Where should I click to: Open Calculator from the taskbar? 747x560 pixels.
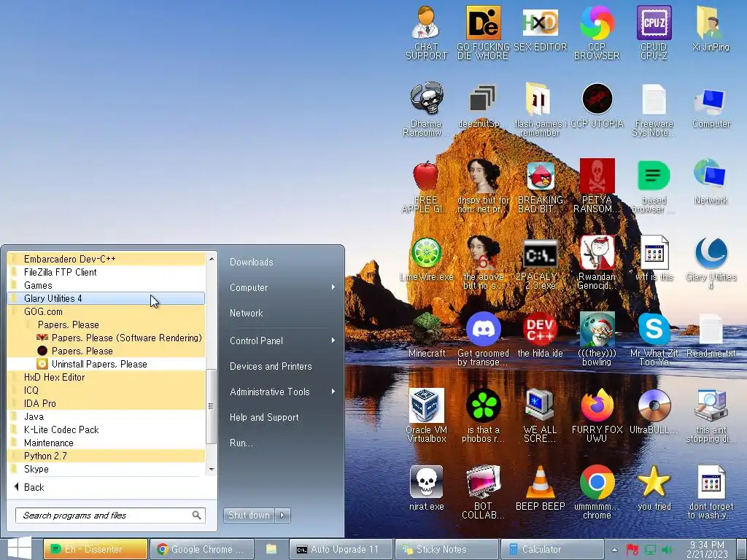(553, 549)
